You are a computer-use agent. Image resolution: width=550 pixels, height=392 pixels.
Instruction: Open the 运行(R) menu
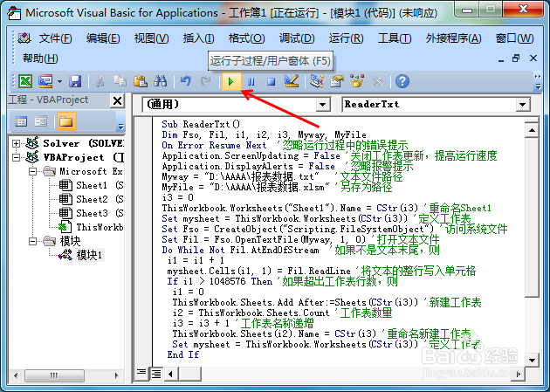coord(347,38)
